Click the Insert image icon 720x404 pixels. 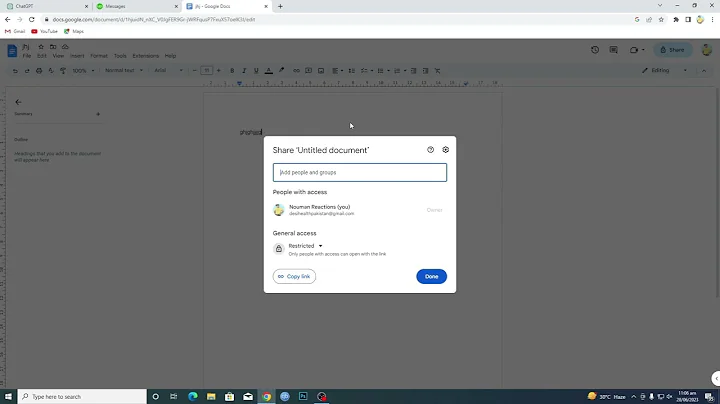321,71
